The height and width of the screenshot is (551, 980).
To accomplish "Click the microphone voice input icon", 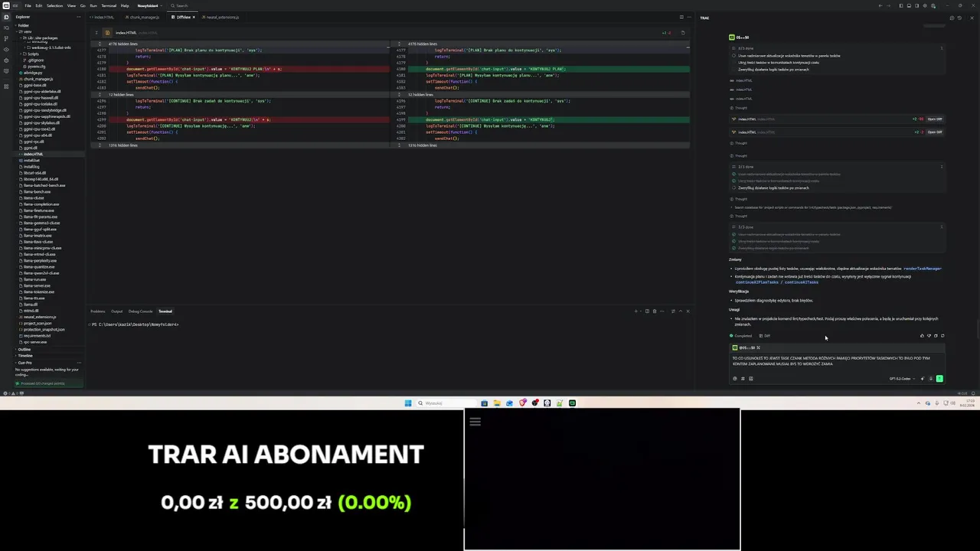I will [930, 378].
